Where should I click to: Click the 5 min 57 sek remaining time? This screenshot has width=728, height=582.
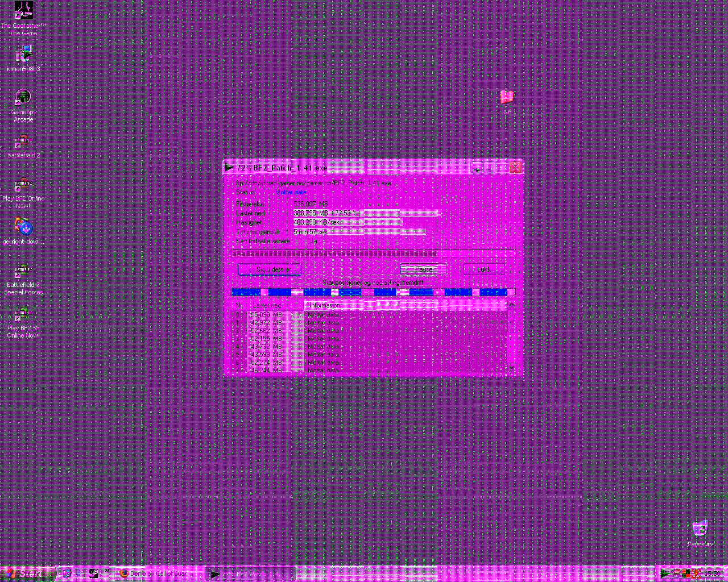(311, 232)
